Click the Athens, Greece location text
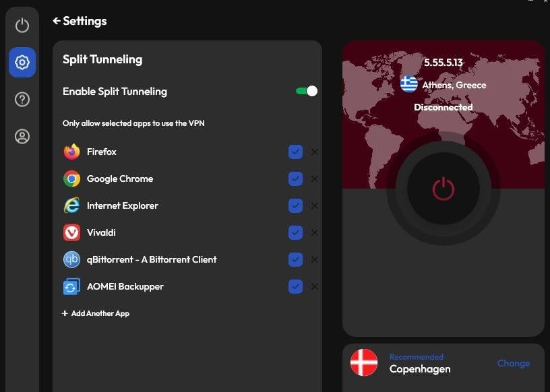The width and height of the screenshot is (550, 392). click(454, 85)
